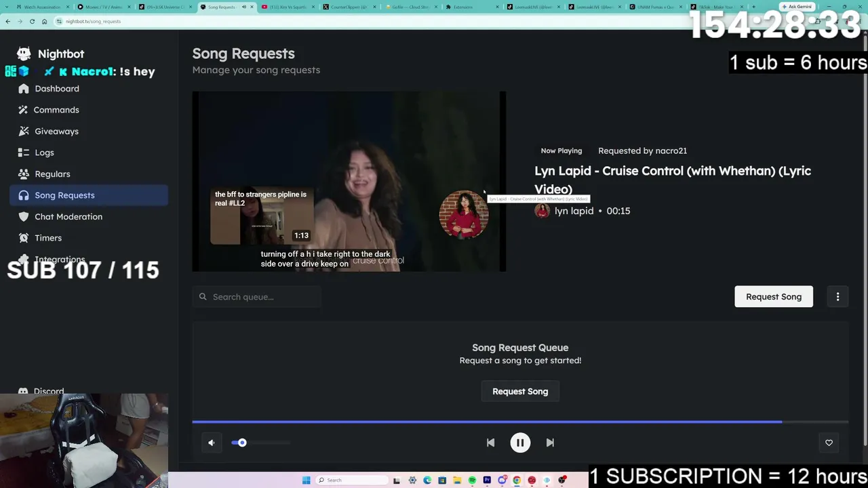Open the three-dot more options menu
This screenshot has width=868, height=488.
click(837, 297)
